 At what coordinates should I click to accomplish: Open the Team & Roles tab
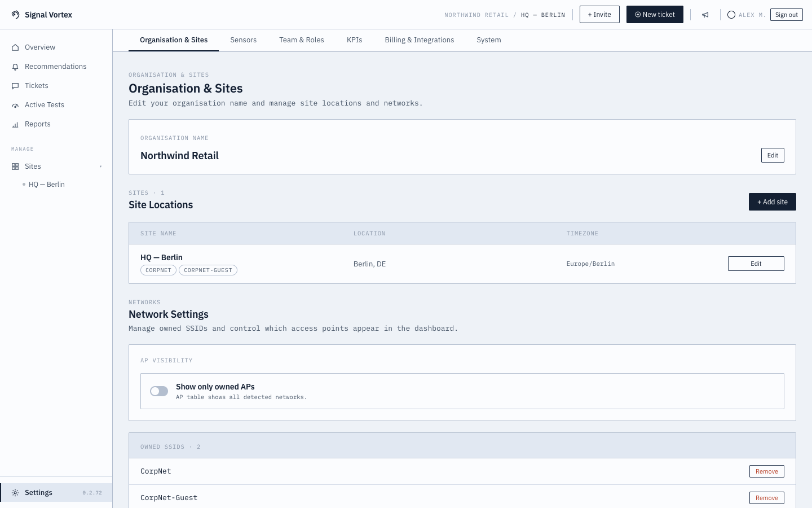pos(302,40)
